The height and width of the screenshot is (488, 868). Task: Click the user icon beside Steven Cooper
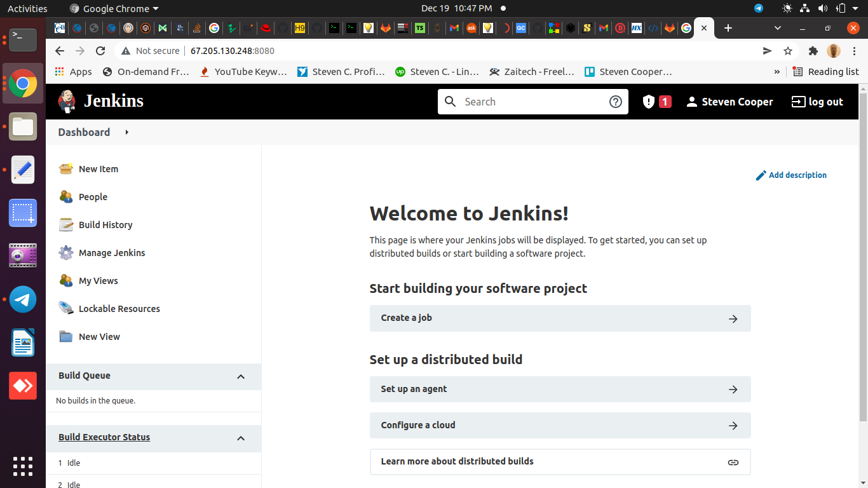tap(692, 102)
